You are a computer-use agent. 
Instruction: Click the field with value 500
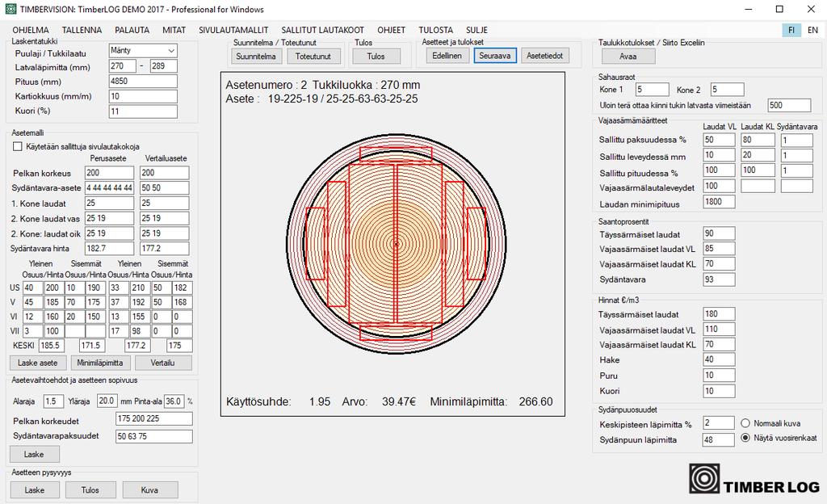tap(789, 106)
